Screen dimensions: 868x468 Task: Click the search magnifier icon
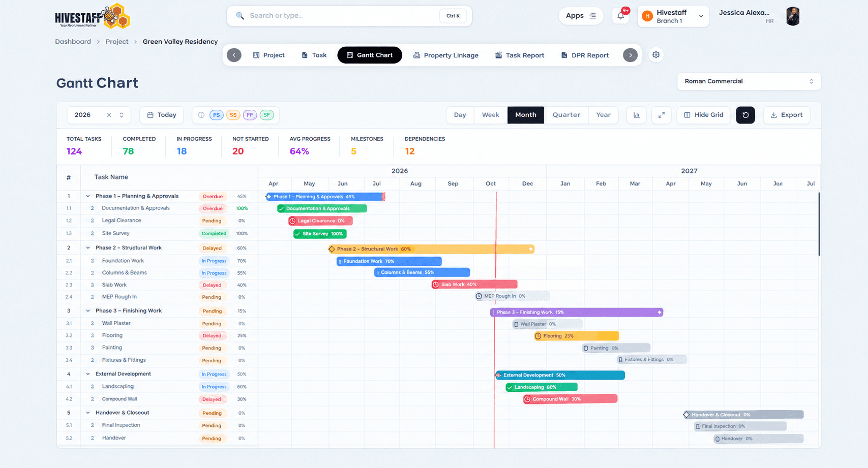tap(240, 16)
